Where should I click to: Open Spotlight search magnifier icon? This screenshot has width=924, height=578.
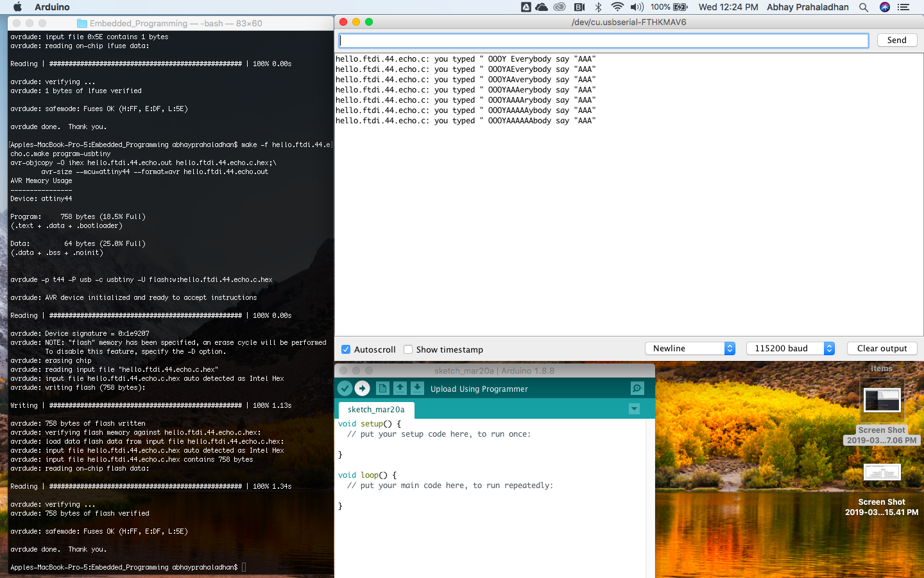[x=864, y=7]
